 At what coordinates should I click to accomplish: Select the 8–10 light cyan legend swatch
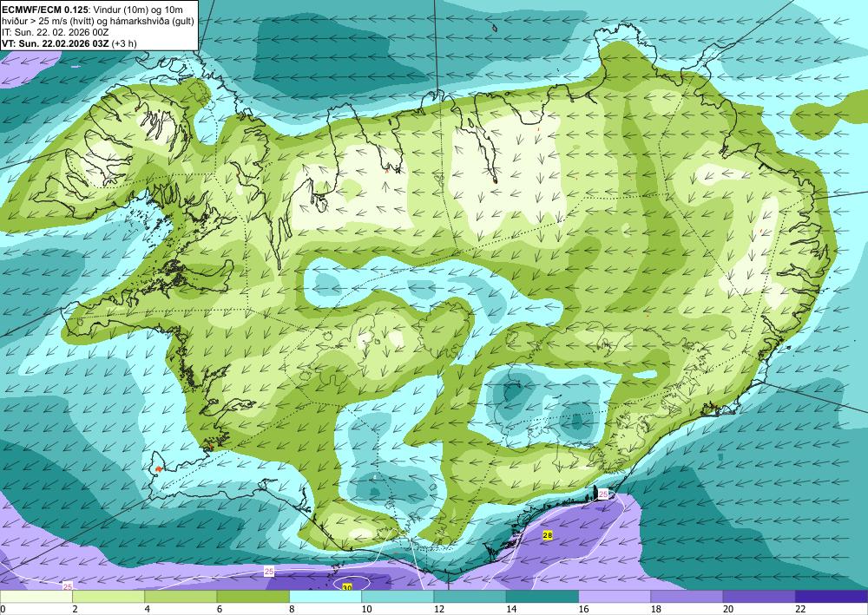click(x=325, y=597)
